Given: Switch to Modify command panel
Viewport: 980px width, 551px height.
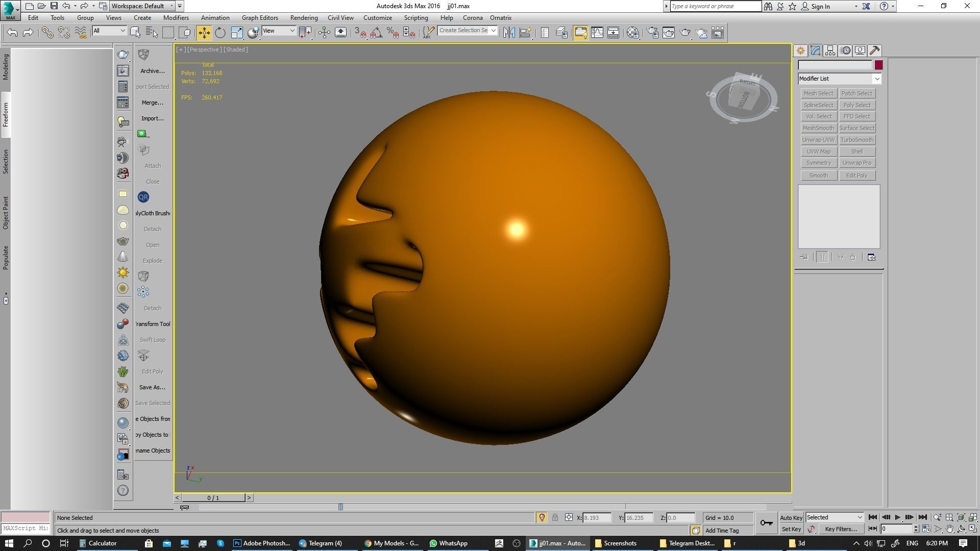Looking at the screenshot, I should pyautogui.click(x=815, y=51).
